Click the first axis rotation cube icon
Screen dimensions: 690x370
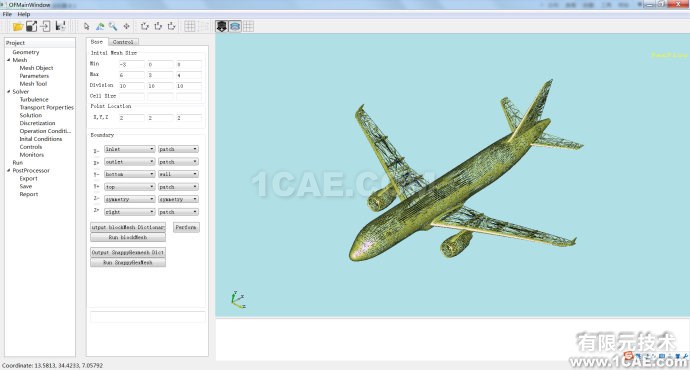coord(144,26)
